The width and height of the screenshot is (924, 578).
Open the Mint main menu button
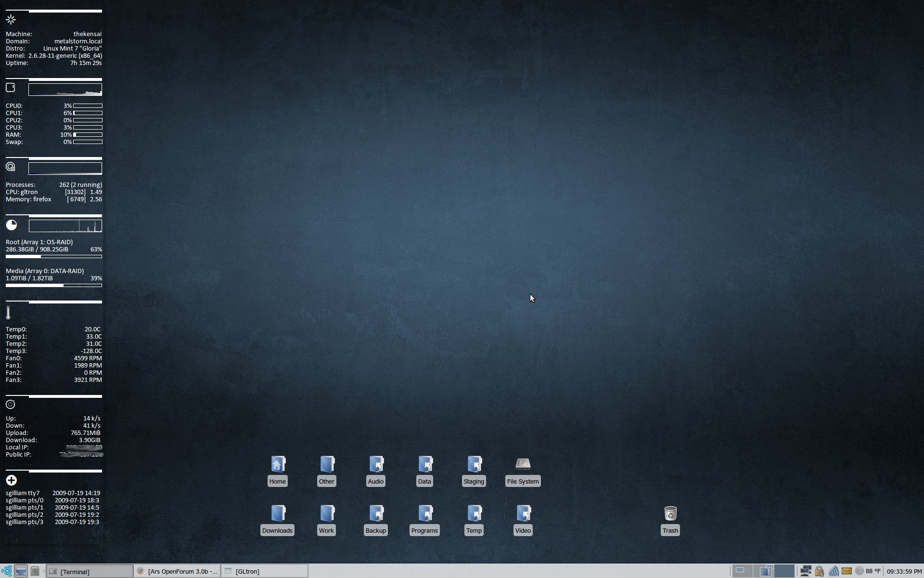(x=7, y=571)
